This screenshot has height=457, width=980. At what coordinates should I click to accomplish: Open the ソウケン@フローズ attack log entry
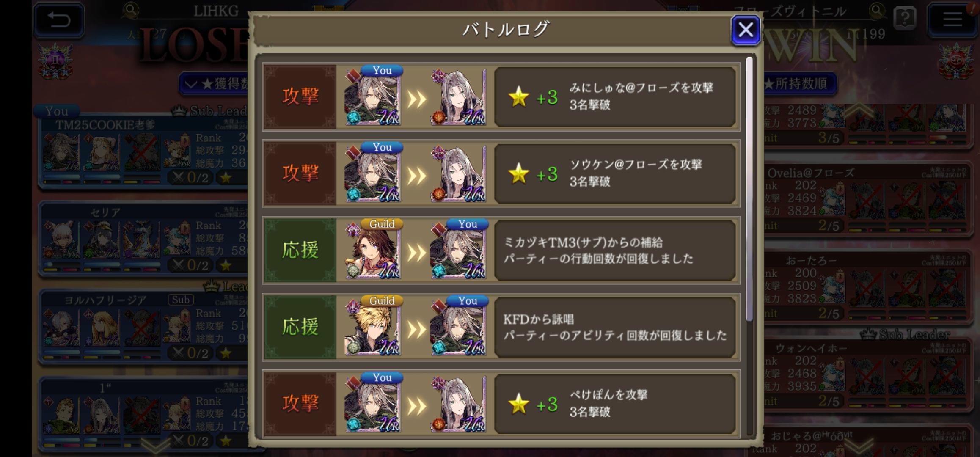pyautogui.click(x=501, y=173)
